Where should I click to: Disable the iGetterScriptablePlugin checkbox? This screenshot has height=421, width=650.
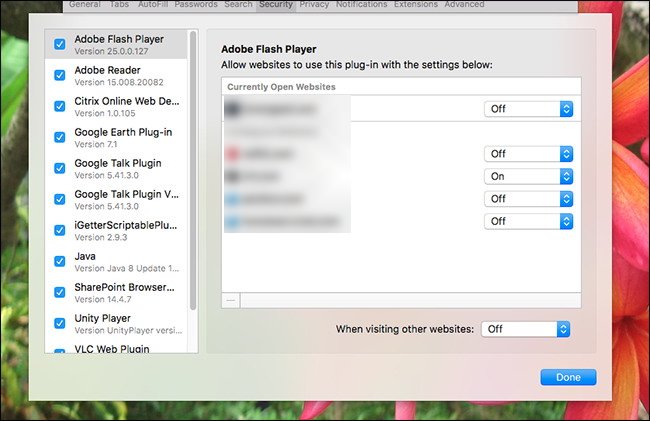tap(60, 230)
